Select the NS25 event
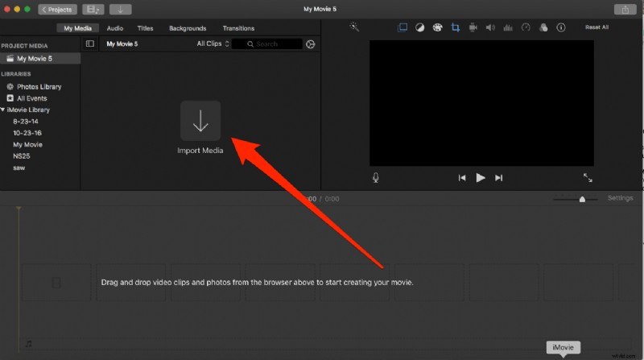 [x=22, y=156]
